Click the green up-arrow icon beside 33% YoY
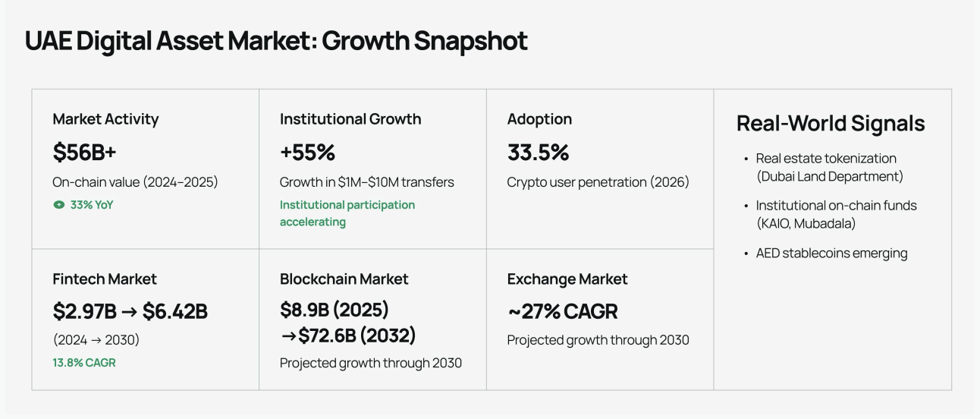The height and width of the screenshot is (419, 980). coord(58,205)
